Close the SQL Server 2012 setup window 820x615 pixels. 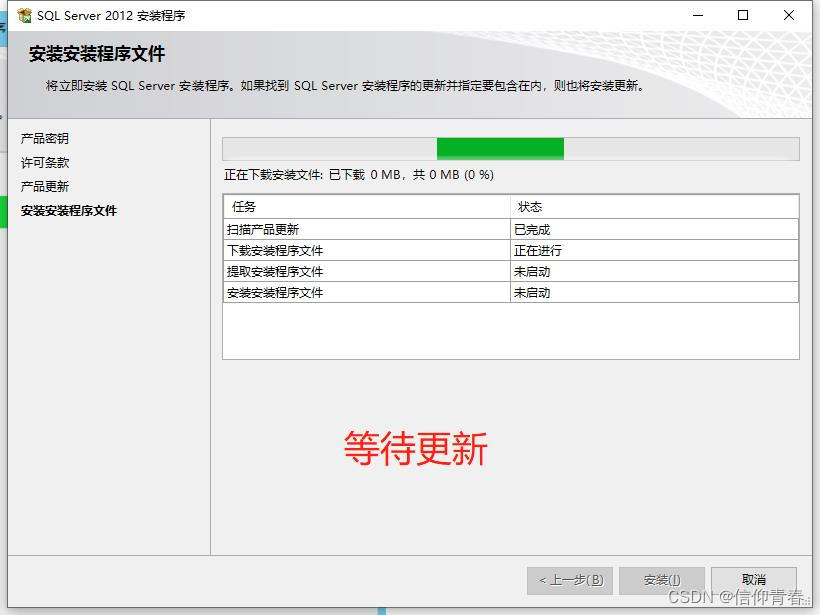click(x=789, y=15)
